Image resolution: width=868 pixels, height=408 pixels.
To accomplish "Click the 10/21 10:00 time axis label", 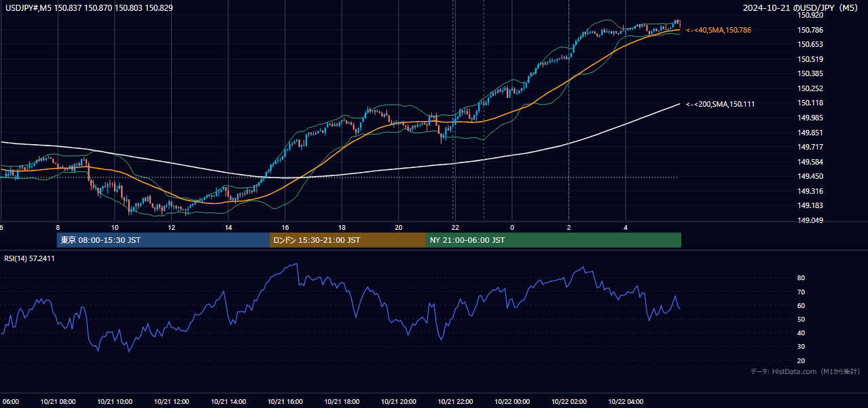I will tap(115, 402).
